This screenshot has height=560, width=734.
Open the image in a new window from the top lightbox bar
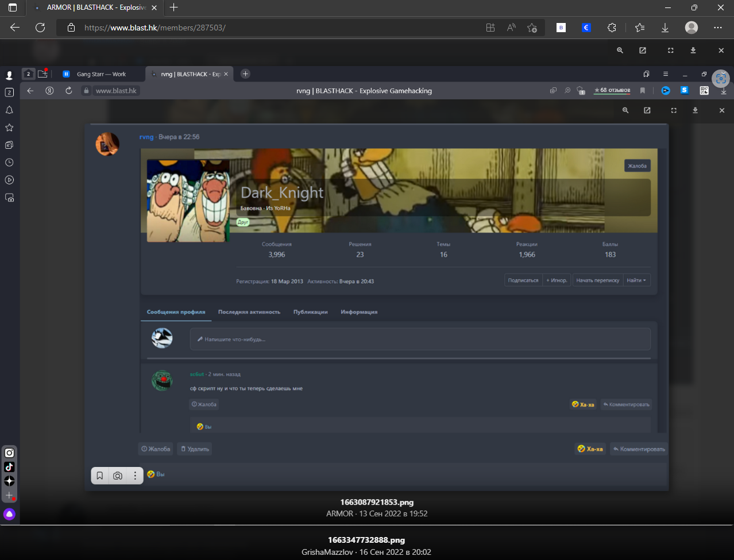click(643, 51)
